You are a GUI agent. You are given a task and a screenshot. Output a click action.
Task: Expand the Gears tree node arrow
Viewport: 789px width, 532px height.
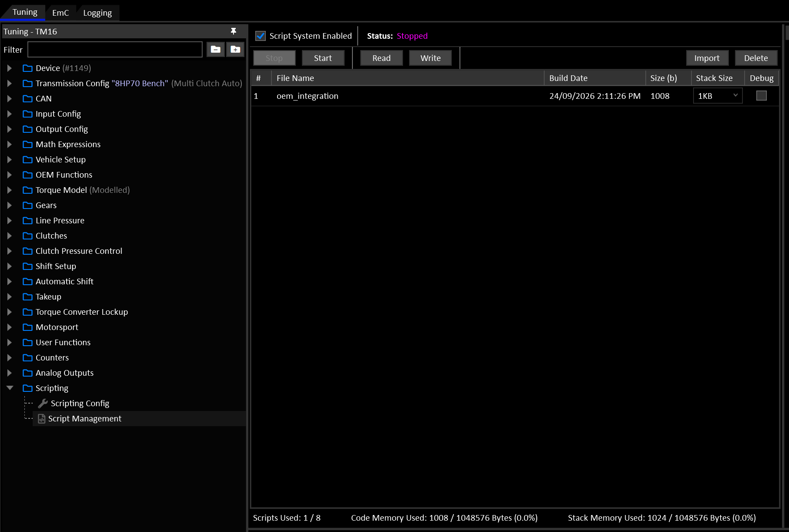[x=10, y=205]
